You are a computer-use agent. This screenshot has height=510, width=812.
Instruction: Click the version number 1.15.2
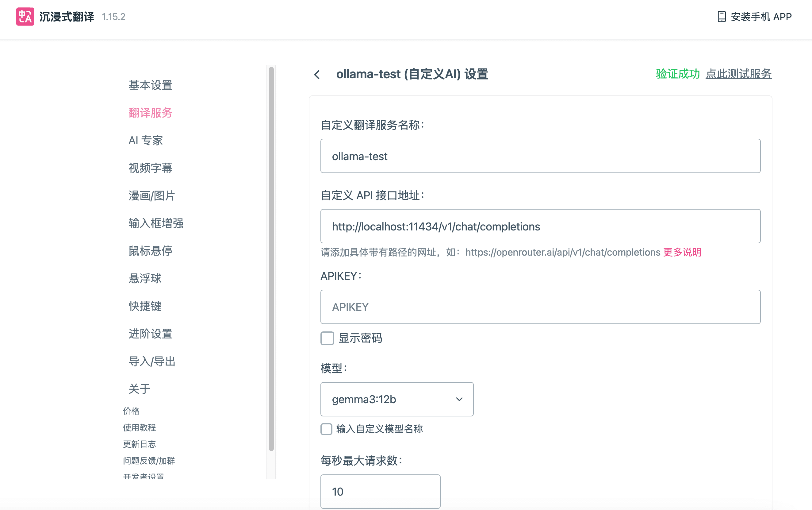pyautogui.click(x=113, y=17)
